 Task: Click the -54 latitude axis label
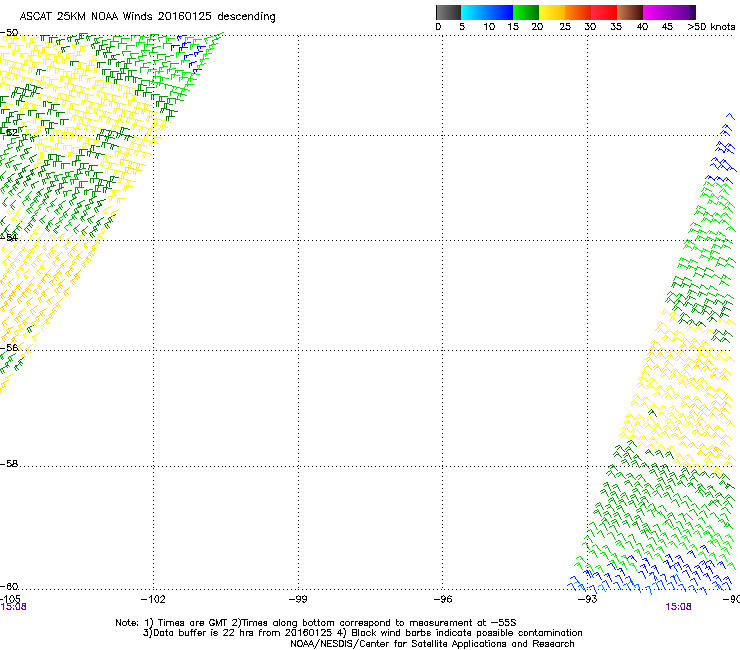point(9,237)
